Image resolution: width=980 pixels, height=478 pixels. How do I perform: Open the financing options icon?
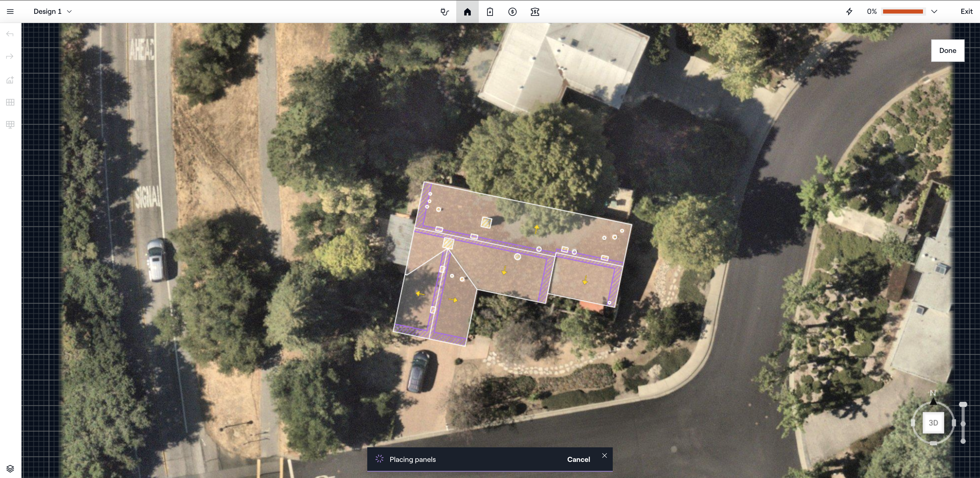point(535,12)
